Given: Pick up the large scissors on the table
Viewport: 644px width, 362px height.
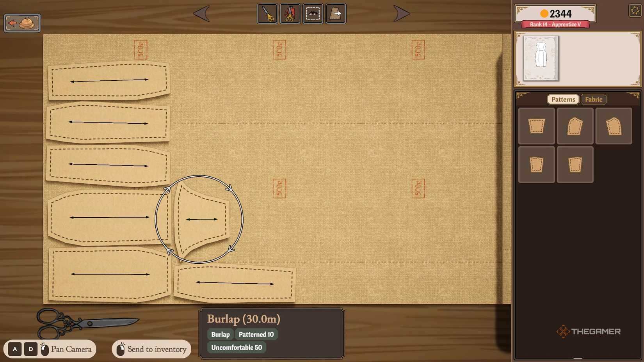Looking at the screenshot, I should pos(88,323).
